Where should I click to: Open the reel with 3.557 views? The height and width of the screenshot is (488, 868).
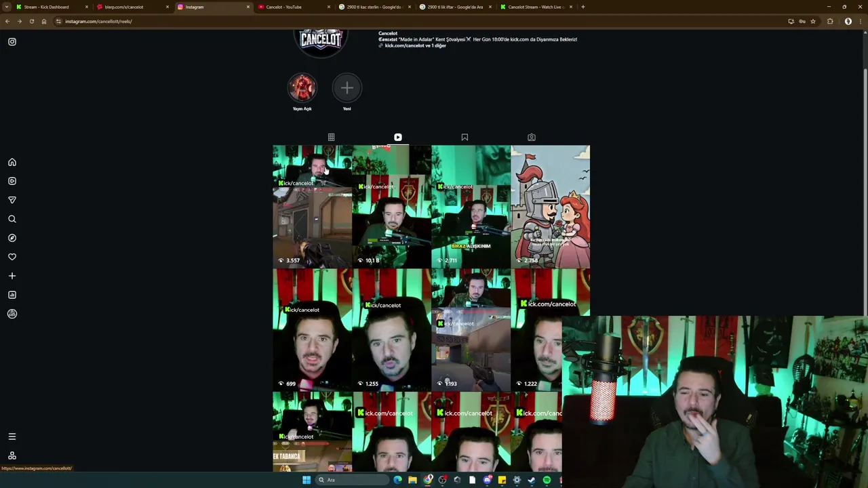click(x=312, y=206)
